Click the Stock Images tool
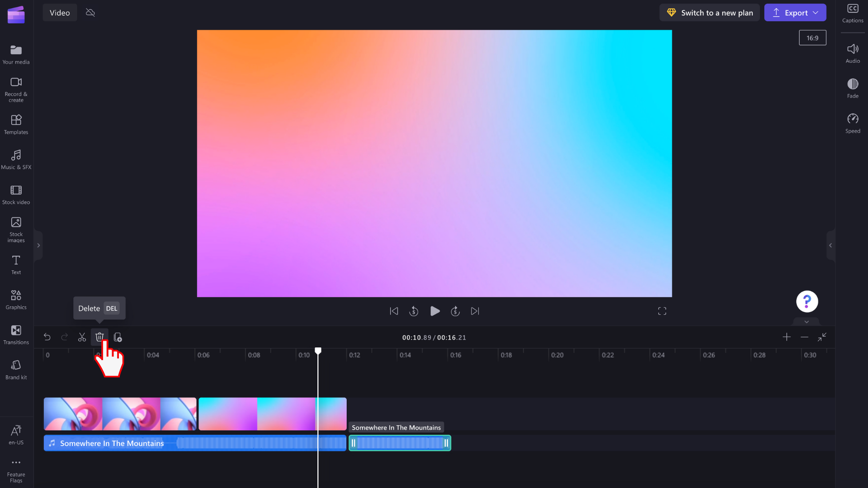Screen dimensions: 868x488 (x=16, y=230)
